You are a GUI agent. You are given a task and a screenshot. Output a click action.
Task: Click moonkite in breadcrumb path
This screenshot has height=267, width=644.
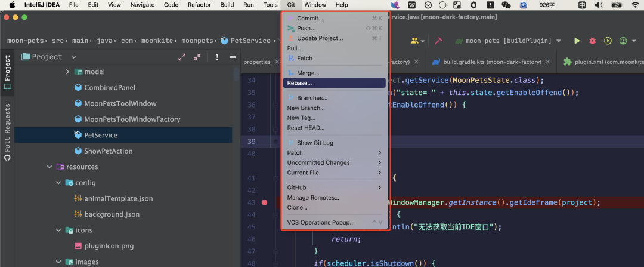pyautogui.click(x=158, y=41)
